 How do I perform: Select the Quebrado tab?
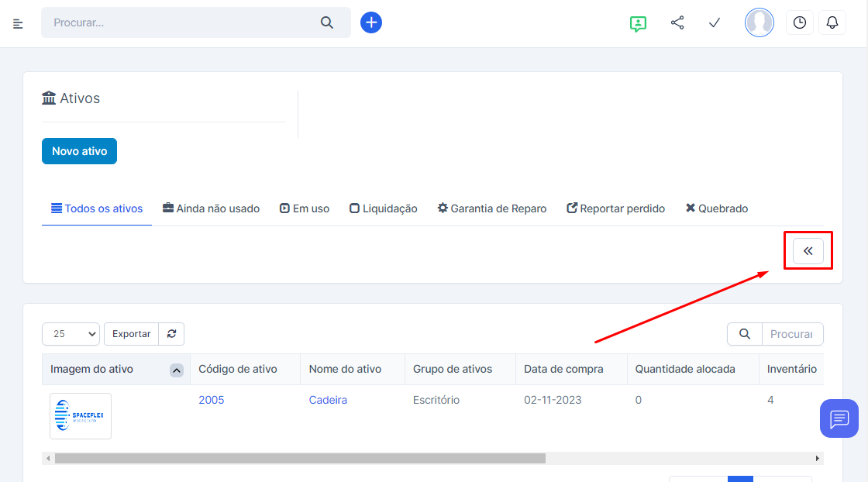717,208
